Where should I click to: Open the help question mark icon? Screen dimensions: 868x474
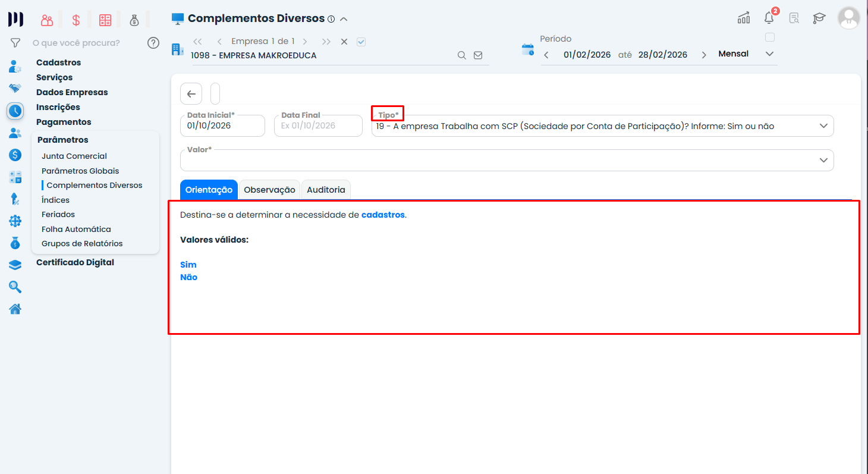[x=153, y=43]
